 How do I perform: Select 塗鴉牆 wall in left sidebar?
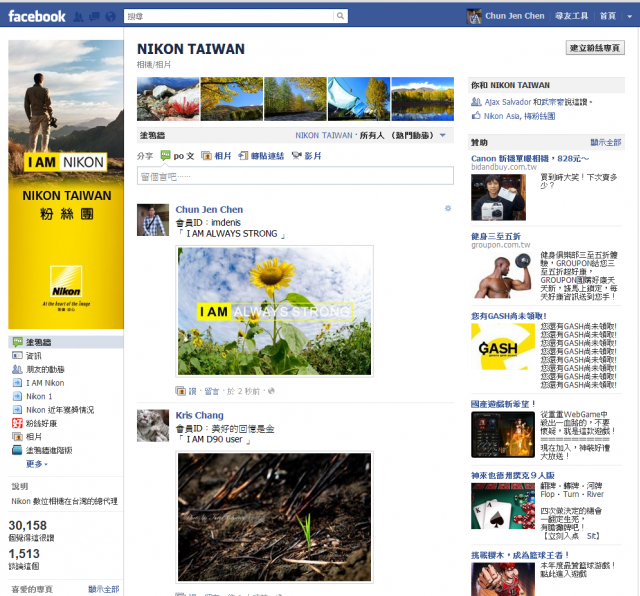point(66,342)
